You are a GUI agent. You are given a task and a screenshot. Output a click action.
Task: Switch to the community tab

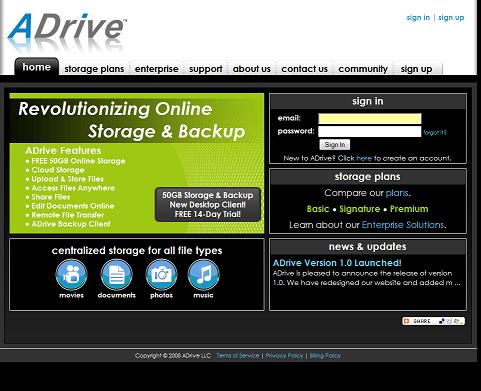coord(363,69)
